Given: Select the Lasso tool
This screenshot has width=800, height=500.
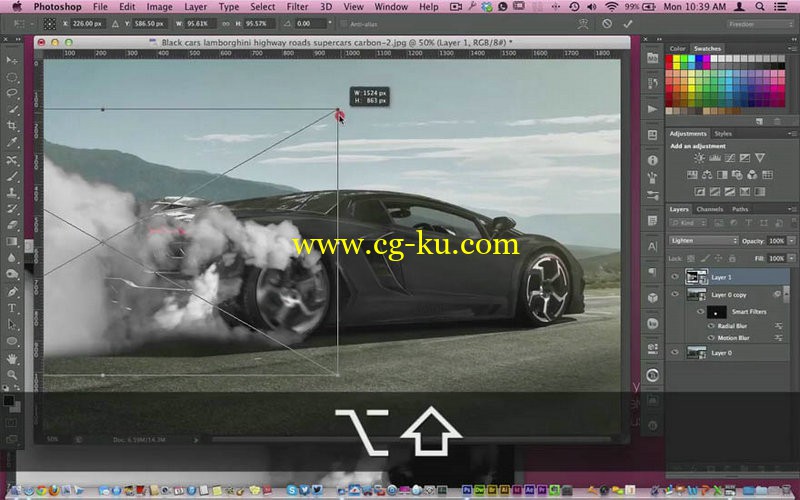Looking at the screenshot, I should 11,93.
